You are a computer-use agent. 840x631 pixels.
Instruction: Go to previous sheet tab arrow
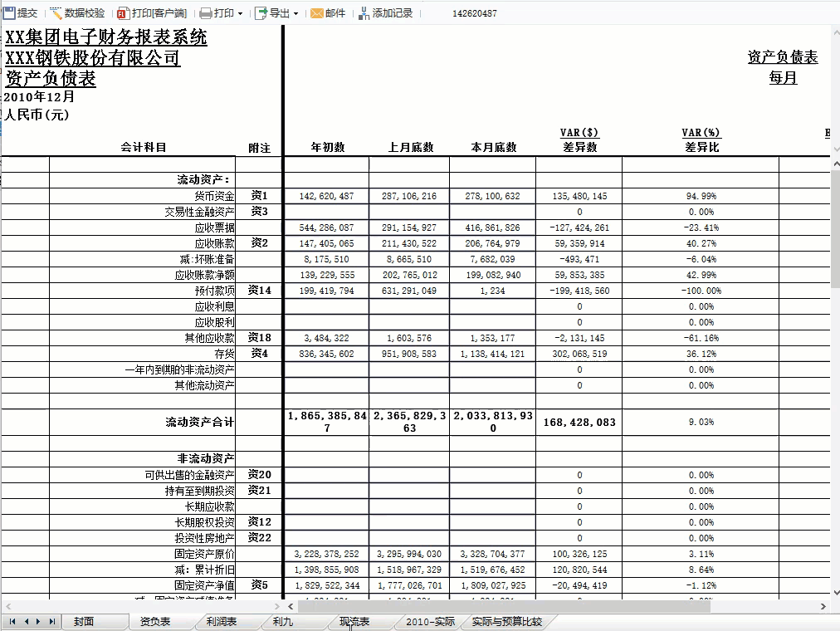pos(27,621)
